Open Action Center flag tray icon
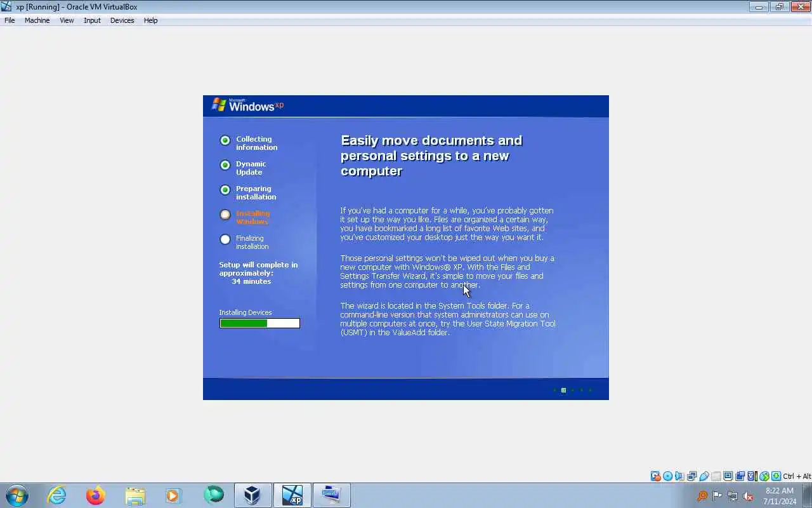Image resolution: width=812 pixels, height=508 pixels. coord(717,496)
